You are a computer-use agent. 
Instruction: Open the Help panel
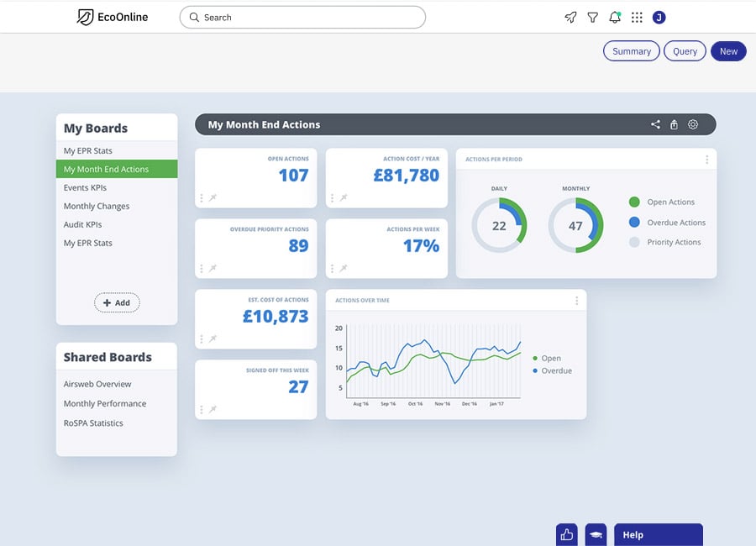[x=658, y=534]
